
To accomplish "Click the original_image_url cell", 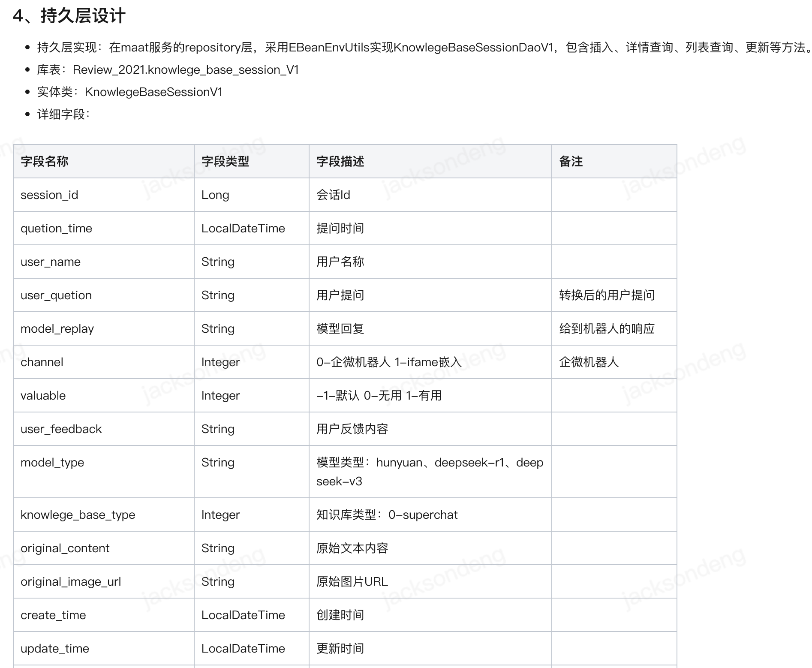I will click(x=71, y=581).
